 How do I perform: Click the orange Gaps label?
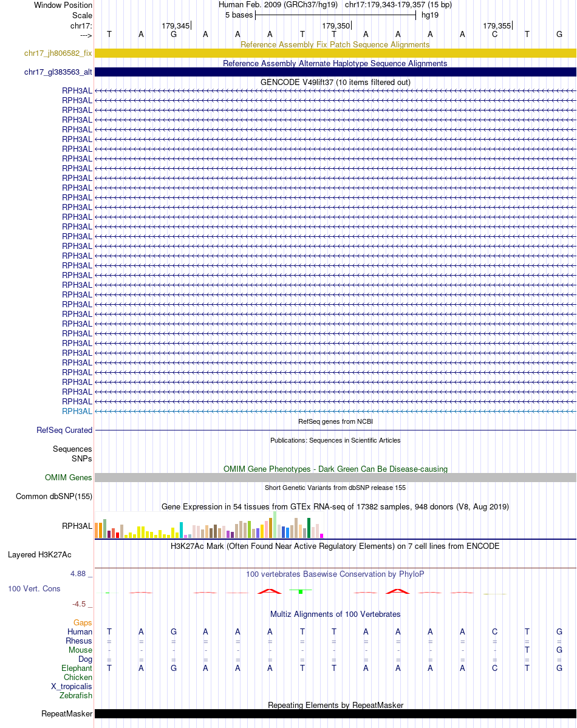[x=83, y=622]
